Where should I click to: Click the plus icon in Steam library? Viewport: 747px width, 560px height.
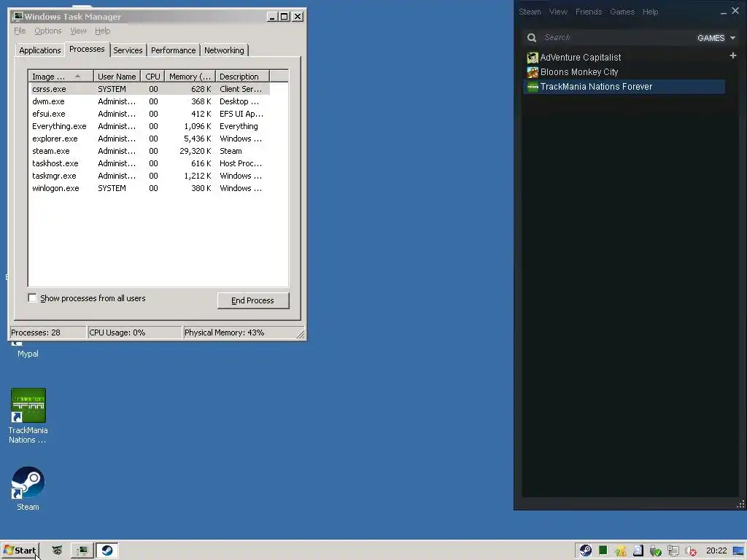coord(732,55)
